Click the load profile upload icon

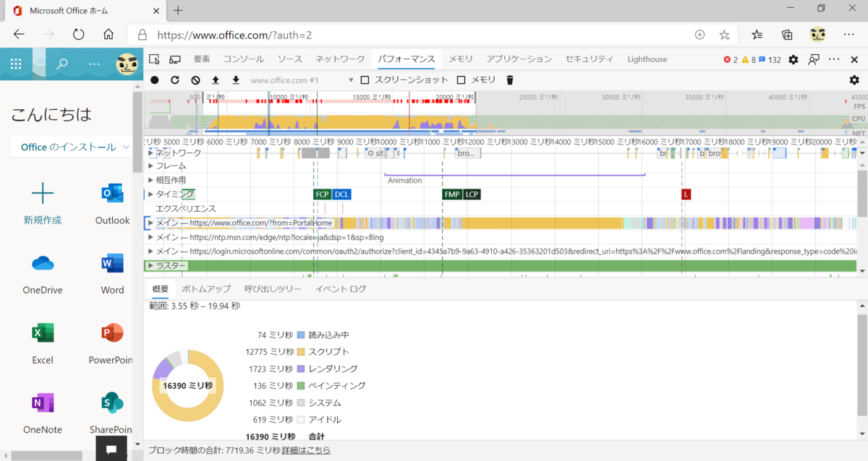(216, 80)
